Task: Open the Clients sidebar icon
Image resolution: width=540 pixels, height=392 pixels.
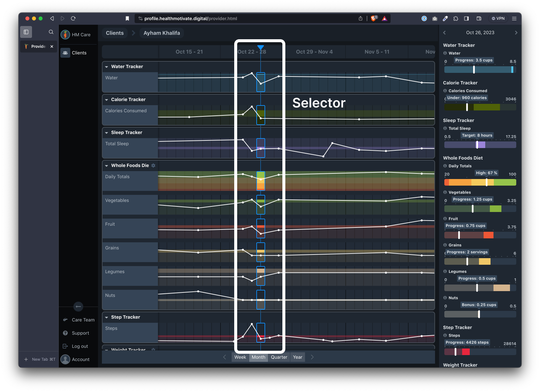Action: coord(65,53)
